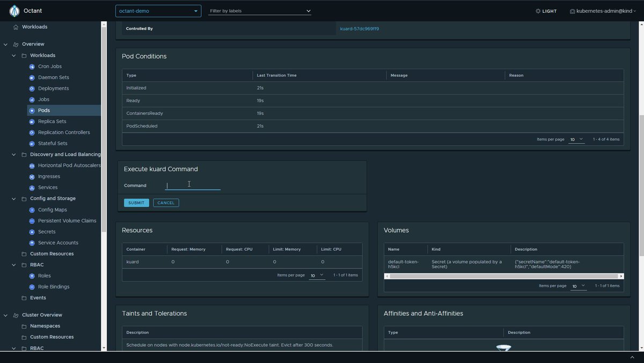Open the Stateful Sets icon
Image resolution: width=644 pixels, height=363 pixels.
32,143
